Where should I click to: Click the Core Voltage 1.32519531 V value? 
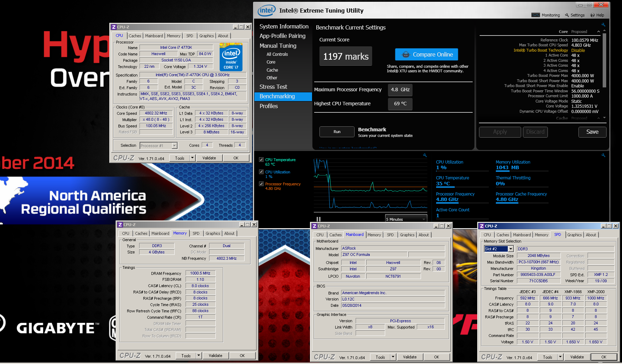[x=584, y=106]
